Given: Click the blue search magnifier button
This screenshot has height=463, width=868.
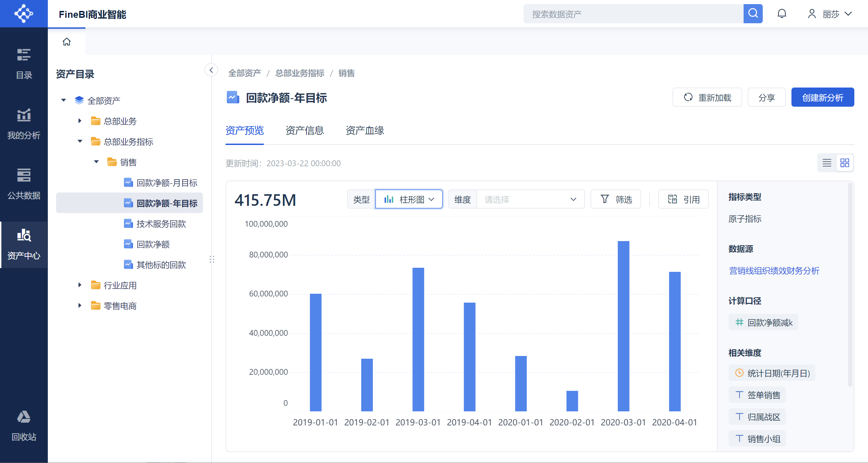Looking at the screenshot, I should click(x=753, y=14).
